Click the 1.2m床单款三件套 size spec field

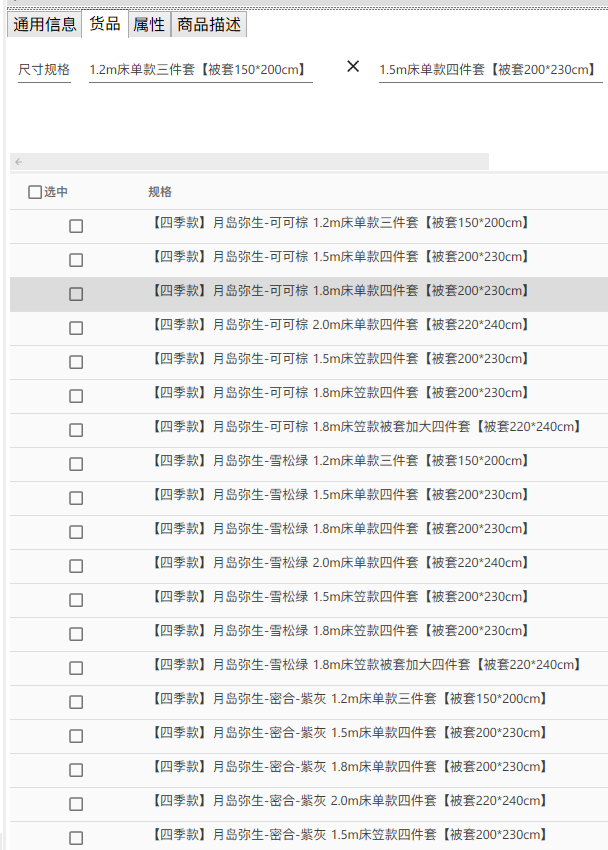click(x=200, y=70)
